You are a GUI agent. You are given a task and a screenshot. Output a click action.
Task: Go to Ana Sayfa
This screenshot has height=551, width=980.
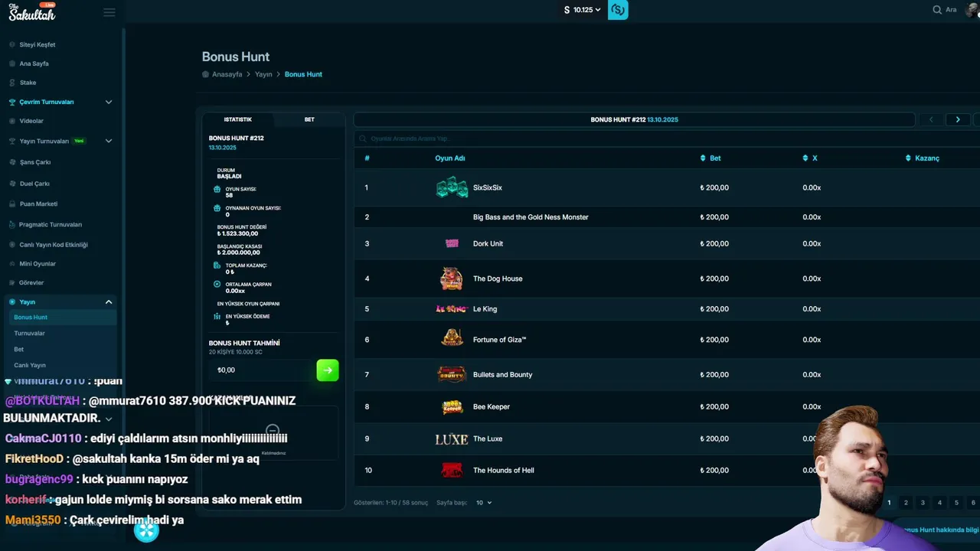coord(34,64)
